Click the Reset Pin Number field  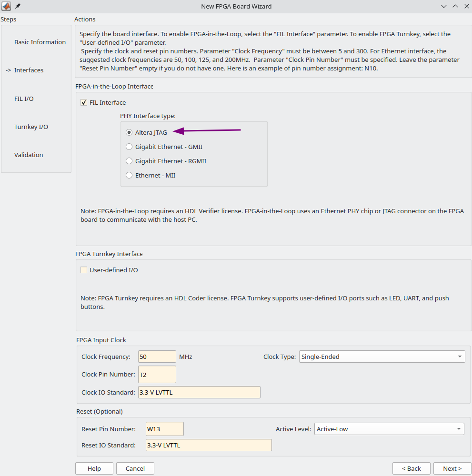(165, 429)
